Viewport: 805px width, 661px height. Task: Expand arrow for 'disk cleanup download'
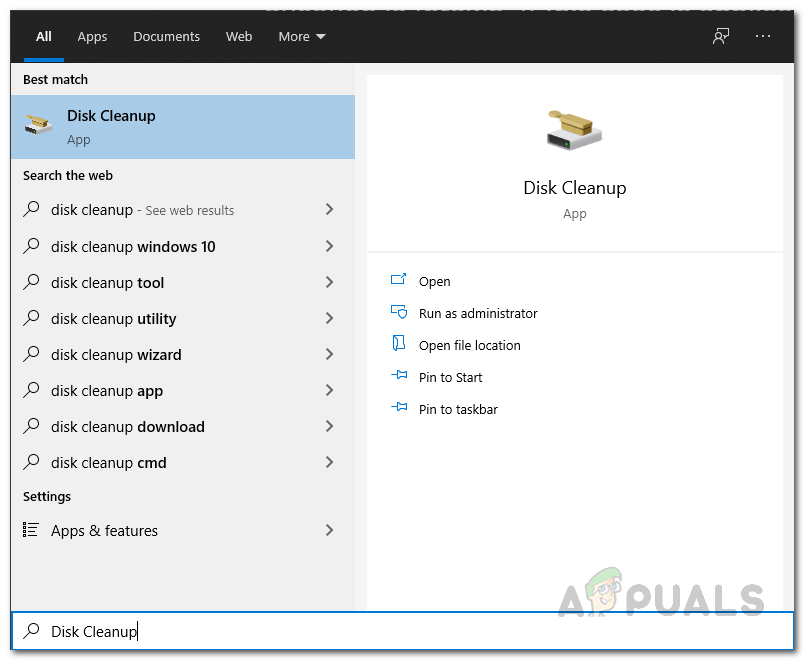pos(330,426)
